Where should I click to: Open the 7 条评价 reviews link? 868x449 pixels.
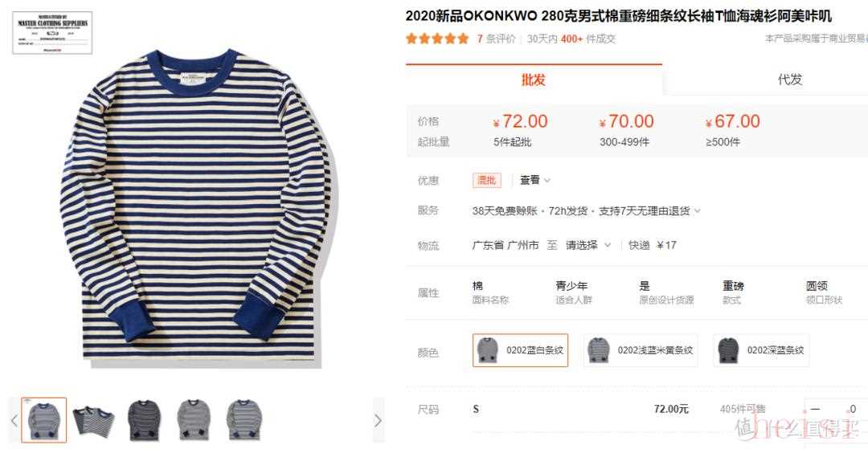point(496,39)
